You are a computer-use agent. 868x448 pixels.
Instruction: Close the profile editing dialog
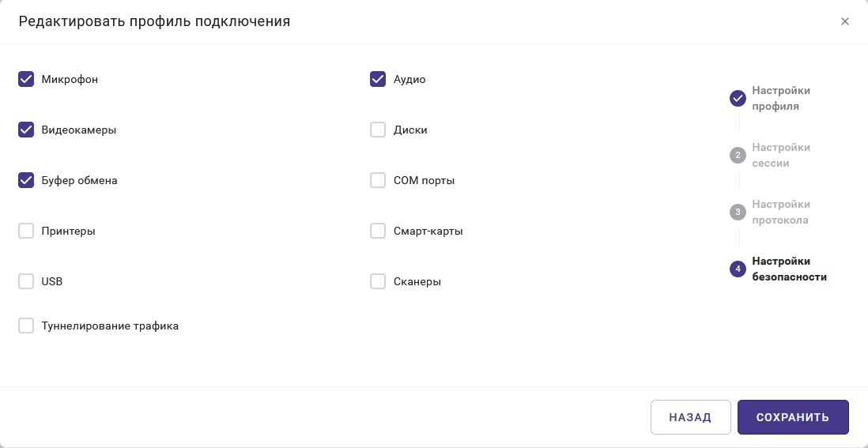pos(845,21)
